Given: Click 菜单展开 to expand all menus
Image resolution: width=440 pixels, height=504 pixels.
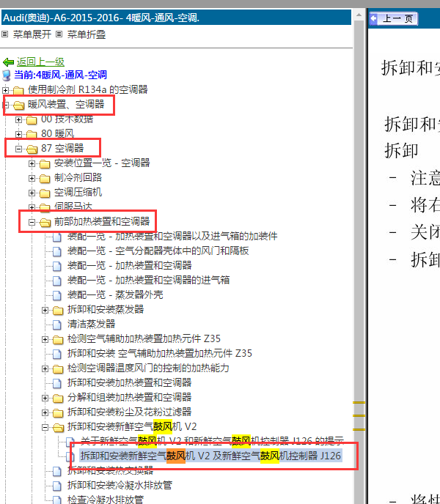Looking at the screenshot, I should point(32,34).
